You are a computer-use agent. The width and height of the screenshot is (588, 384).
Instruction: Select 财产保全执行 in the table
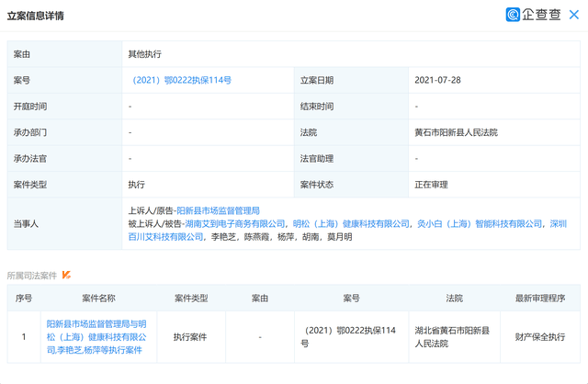[x=540, y=337]
